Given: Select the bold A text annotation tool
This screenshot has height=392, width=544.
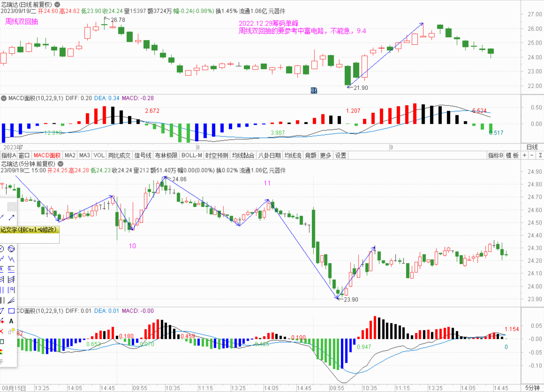Looking at the screenshot, I should pyautogui.click(x=11, y=321).
